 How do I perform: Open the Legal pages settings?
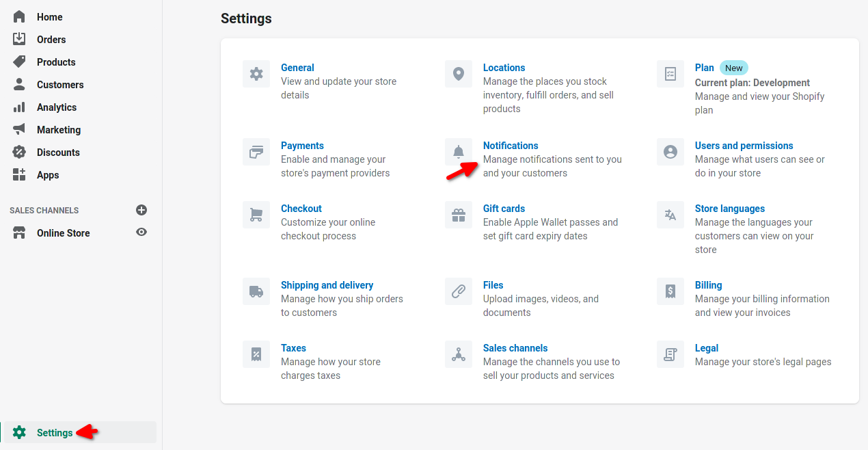[x=707, y=347]
